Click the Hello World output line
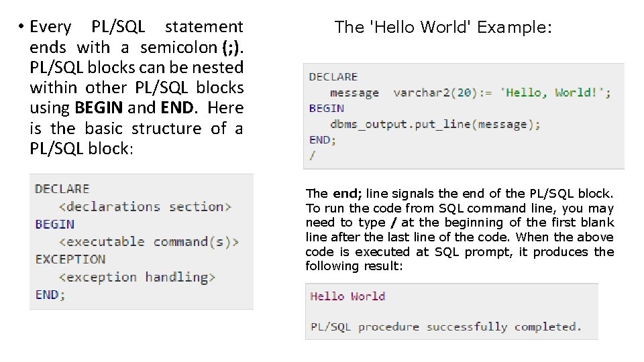This screenshot has height=362, width=644. (x=347, y=296)
